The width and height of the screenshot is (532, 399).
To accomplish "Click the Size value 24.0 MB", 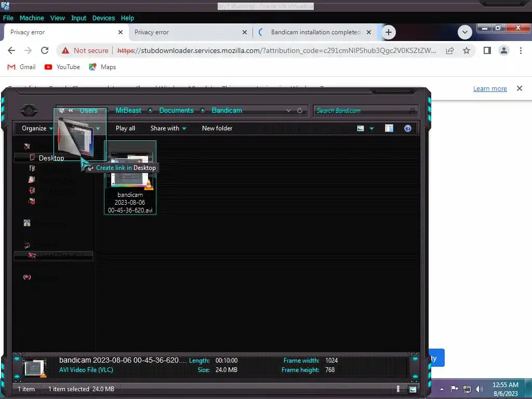I will (x=227, y=370).
